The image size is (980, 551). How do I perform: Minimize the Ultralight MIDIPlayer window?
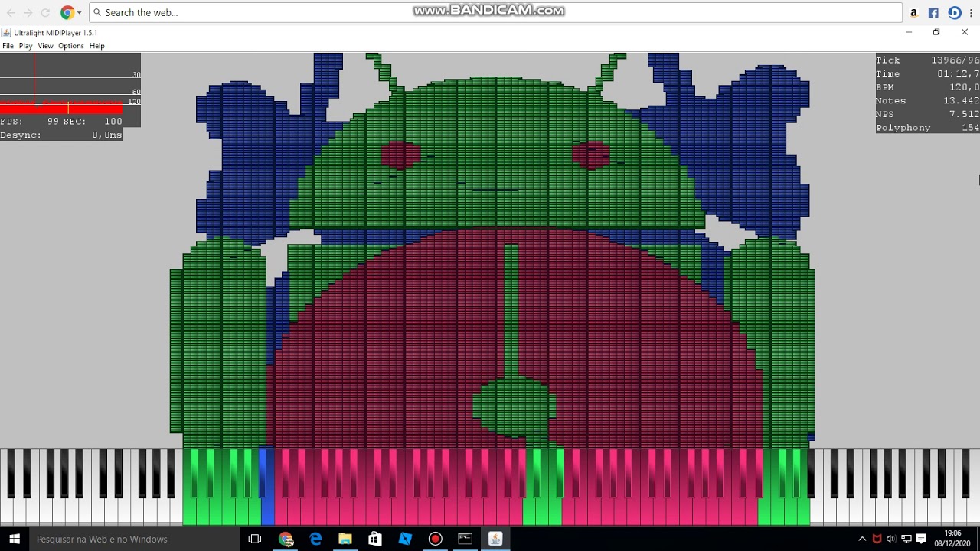click(x=909, y=32)
